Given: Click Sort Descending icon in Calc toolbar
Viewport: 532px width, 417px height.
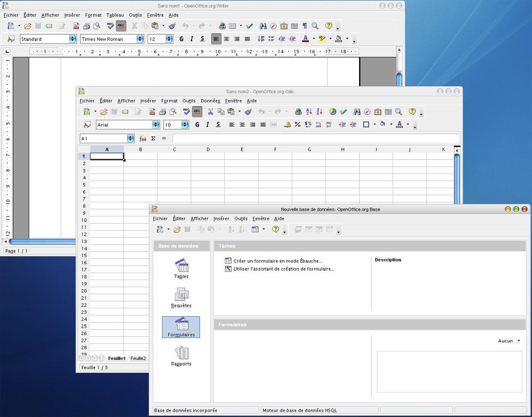Looking at the screenshot, I should pos(319,112).
